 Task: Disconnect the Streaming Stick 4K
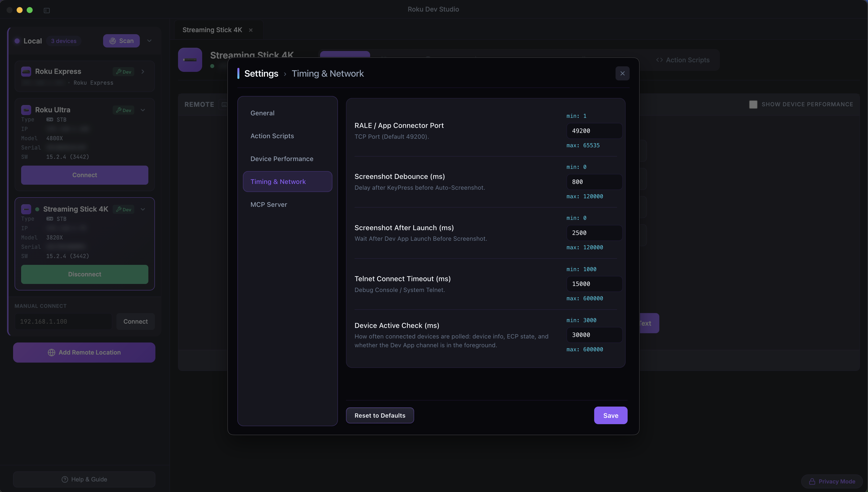[84, 274]
